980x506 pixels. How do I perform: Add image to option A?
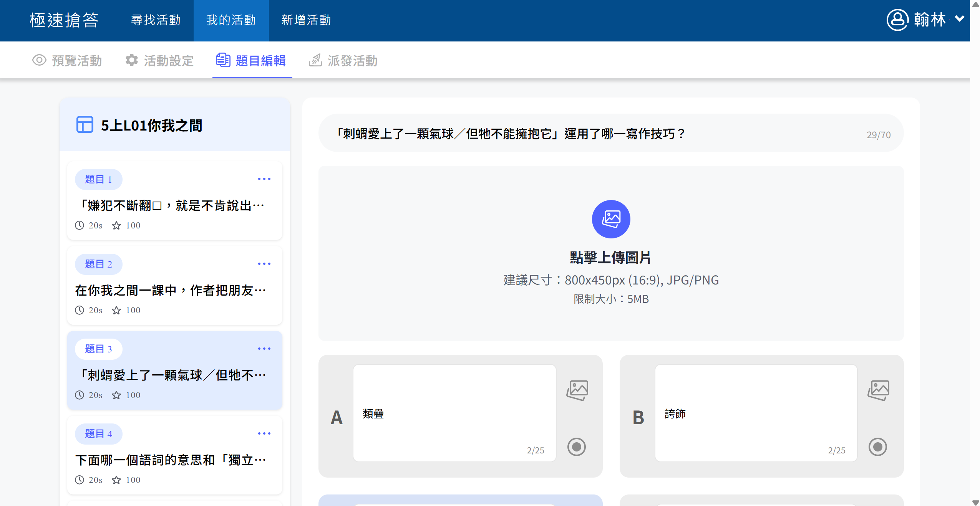(577, 390)
